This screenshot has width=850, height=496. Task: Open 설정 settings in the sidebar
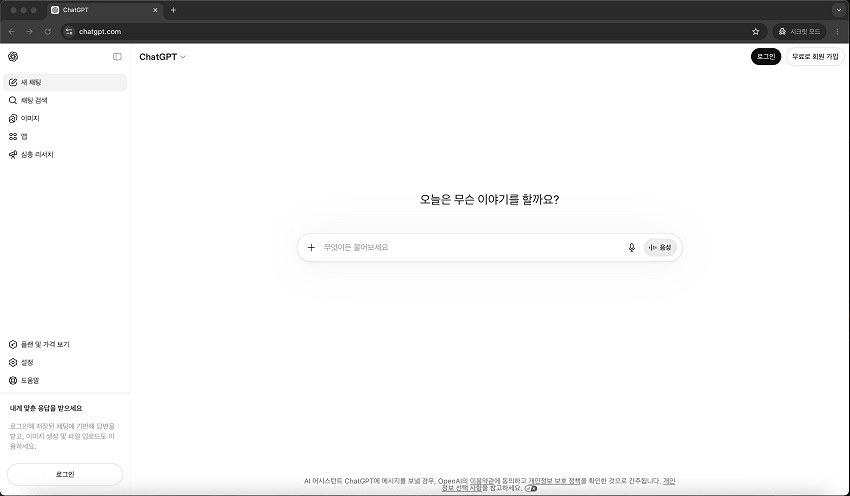[x=65, y=362]
